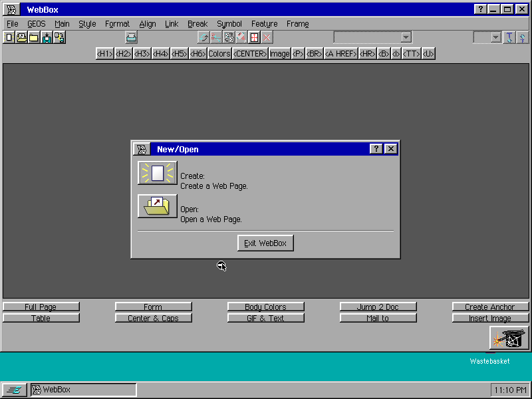
Task: Toggle the <TT> teletype tag button
Action: 412,54
